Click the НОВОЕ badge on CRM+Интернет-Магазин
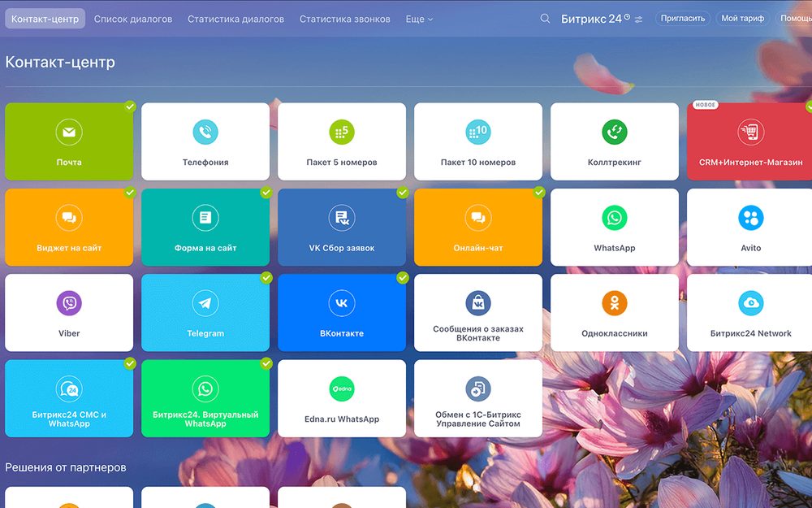Screen dimensions: 812x508 [x=706, y=105]
